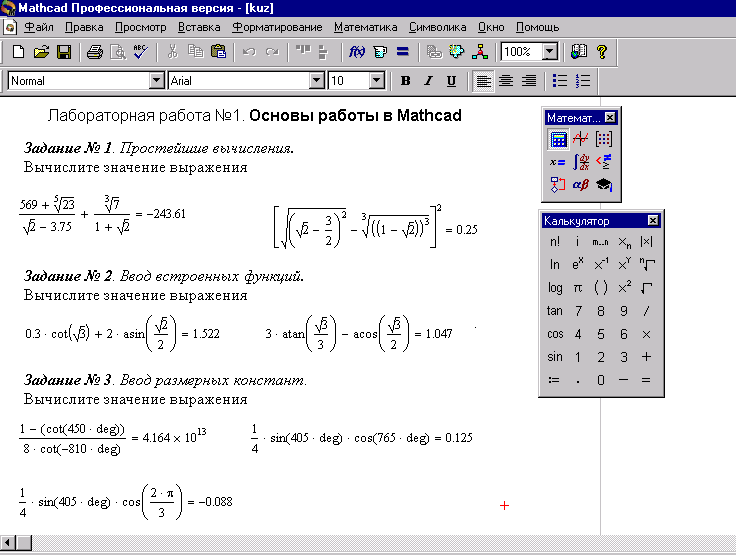Viewport: 736px width, 555px height.
Task: Open the Символика menu
Action: point(437,27)
